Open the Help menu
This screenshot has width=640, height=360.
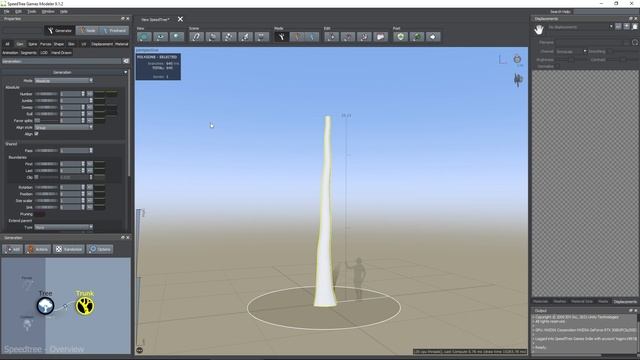coord(64,11)
